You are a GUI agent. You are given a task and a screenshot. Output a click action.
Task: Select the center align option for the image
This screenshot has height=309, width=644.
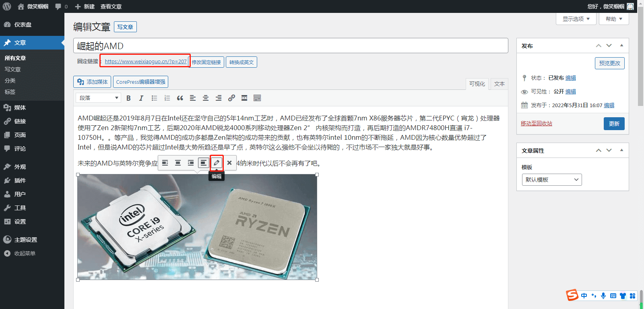[x=178, y=163]
